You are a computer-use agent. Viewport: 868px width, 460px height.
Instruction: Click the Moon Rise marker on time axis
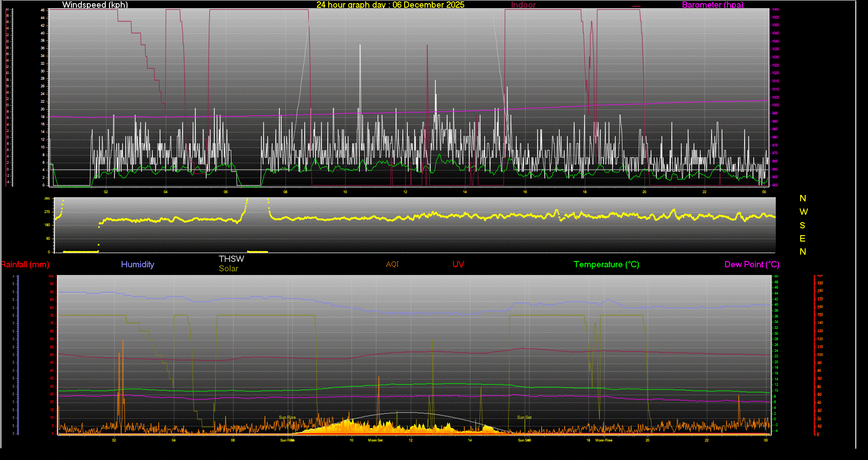[x=604, y=440]
